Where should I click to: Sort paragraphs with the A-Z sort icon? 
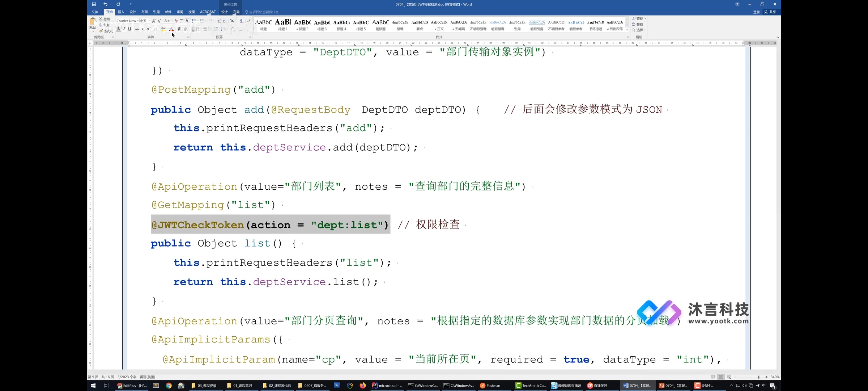point(242,21)
